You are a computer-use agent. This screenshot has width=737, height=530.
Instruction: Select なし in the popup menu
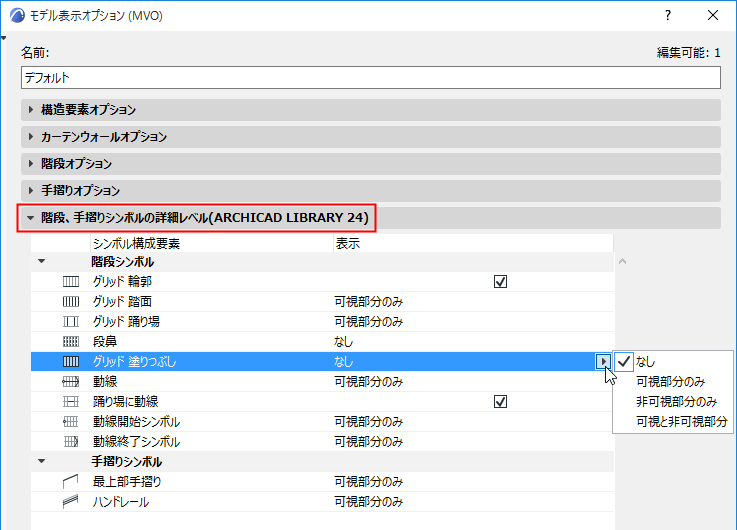tap(673, 361)
